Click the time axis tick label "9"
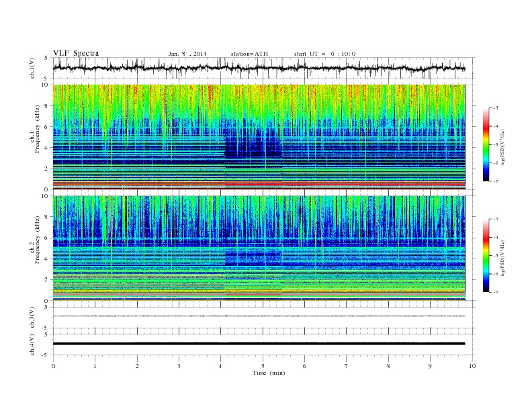Screen dimensions: 532x411 pos(430,366)
